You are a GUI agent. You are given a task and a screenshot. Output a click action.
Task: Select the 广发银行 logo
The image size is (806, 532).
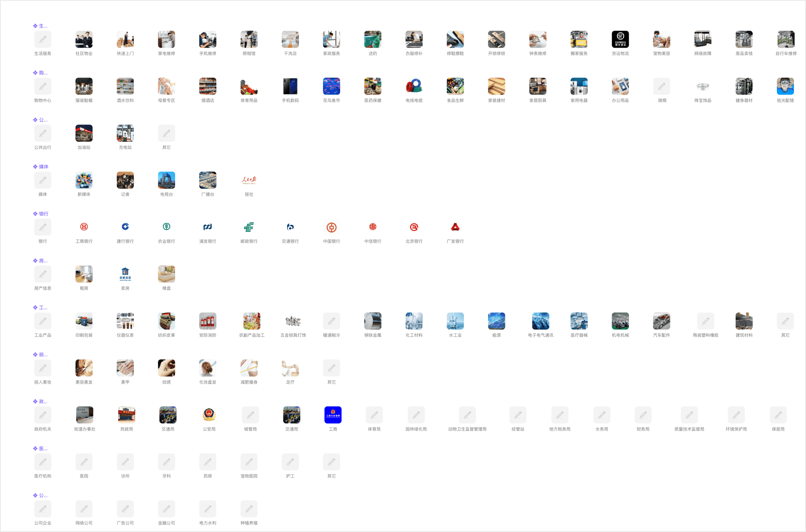click(455, 227)
